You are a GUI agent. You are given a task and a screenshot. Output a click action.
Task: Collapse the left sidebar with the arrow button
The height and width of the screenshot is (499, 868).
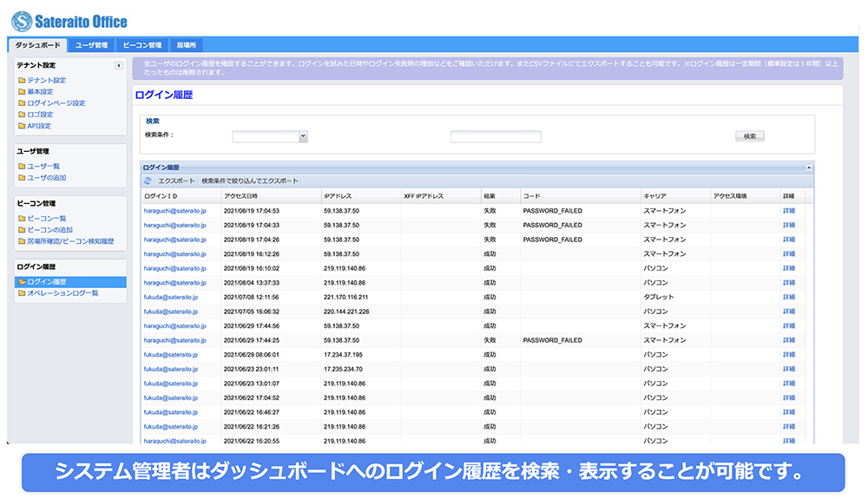click(119, 66)
